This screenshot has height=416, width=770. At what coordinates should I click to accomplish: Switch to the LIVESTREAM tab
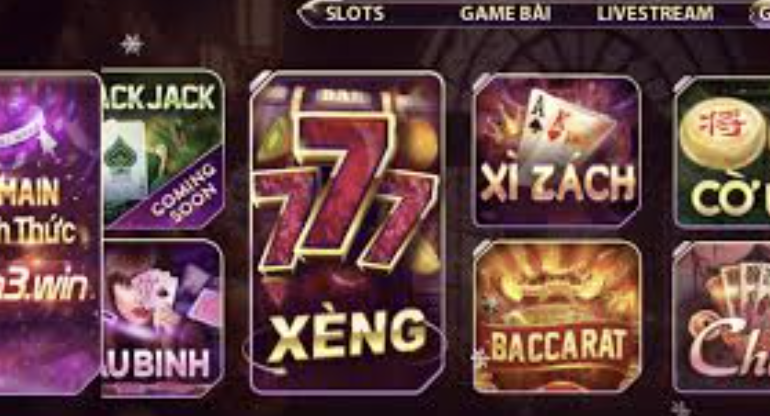[x=655, y=13]
